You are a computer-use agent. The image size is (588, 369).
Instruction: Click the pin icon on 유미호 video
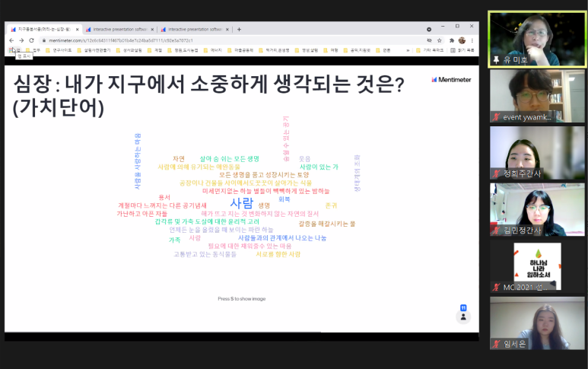coord(496,59)
